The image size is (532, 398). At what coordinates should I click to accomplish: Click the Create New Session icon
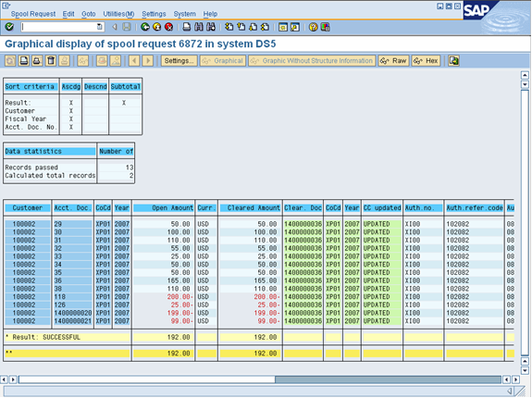[x=282, y=27]
